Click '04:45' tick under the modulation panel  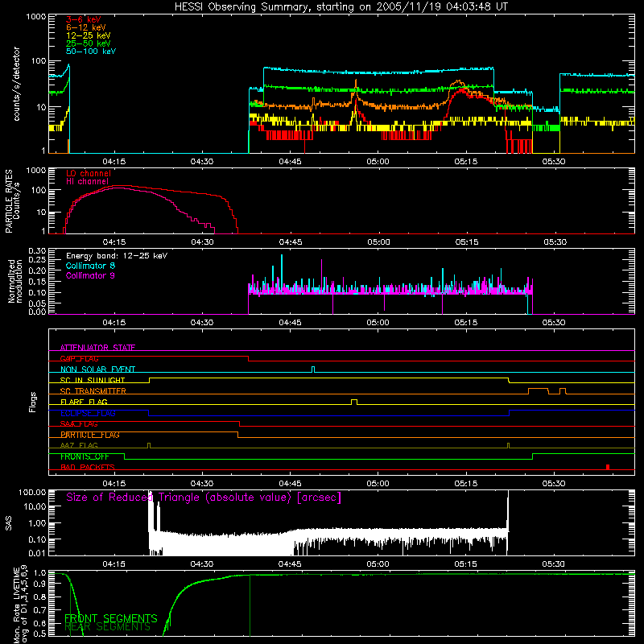point(290,323)
